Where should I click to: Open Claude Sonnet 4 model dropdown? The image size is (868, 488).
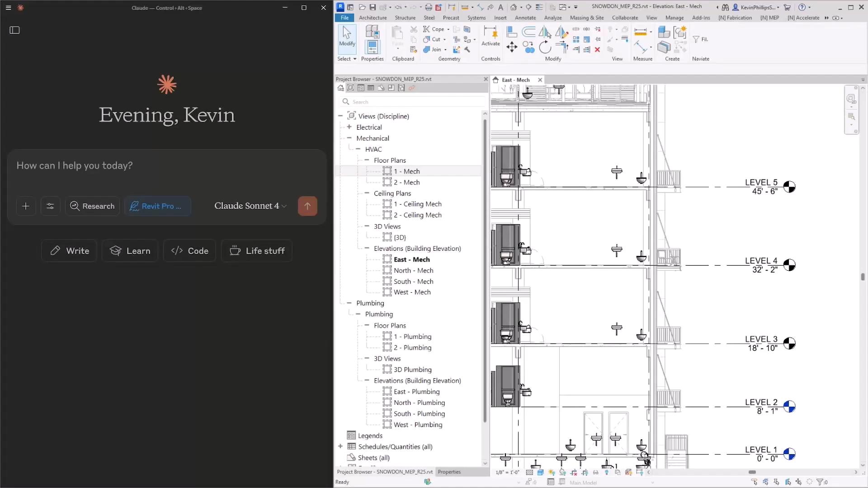(x=250, y=206)
